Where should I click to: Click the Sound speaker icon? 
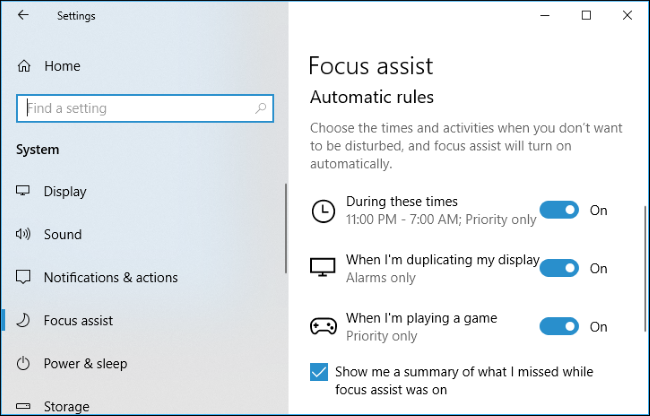tap(24, 234)
